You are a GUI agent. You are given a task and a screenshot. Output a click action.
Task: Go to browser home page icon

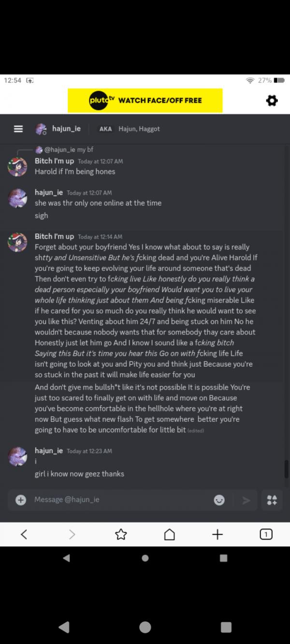[x=169, y=534]
